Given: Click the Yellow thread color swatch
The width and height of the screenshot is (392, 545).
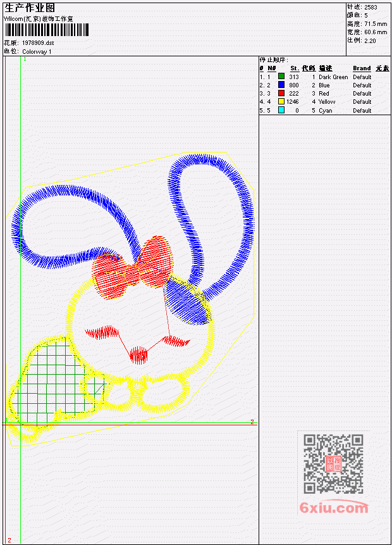Looking at the screenshot, I should [x=281, y=101].
